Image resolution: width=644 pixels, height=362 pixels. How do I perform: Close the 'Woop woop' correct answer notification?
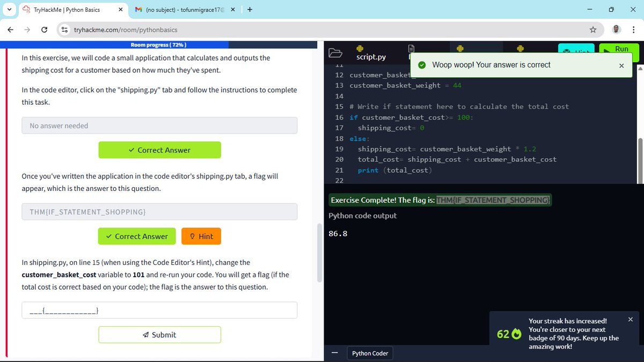[x=621, y=65]
